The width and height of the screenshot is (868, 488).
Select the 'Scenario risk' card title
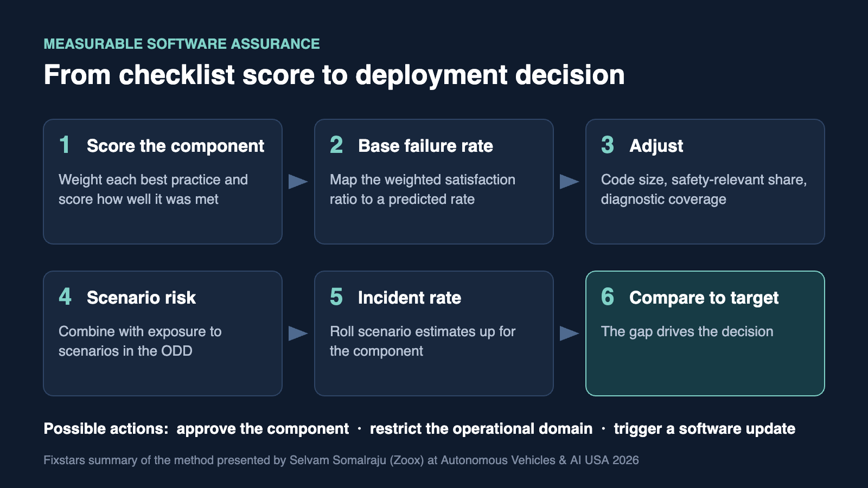coord(141,298)
